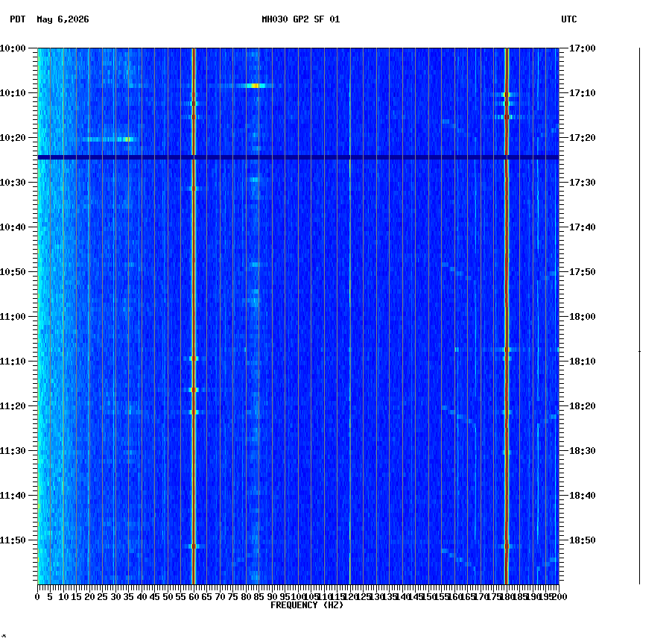
Task: Click the 11:20 PDT time label
Action: (x=13, y=406)
